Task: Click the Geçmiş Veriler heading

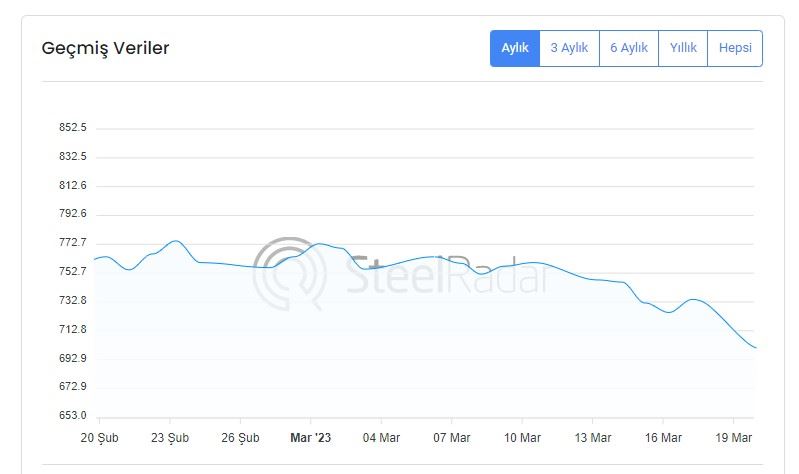Action: (105, 48)
